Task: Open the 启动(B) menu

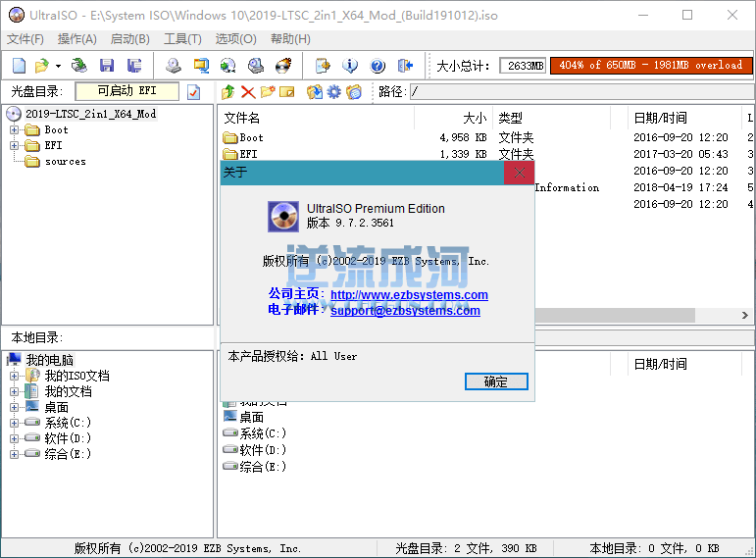Action: (130, 39)
